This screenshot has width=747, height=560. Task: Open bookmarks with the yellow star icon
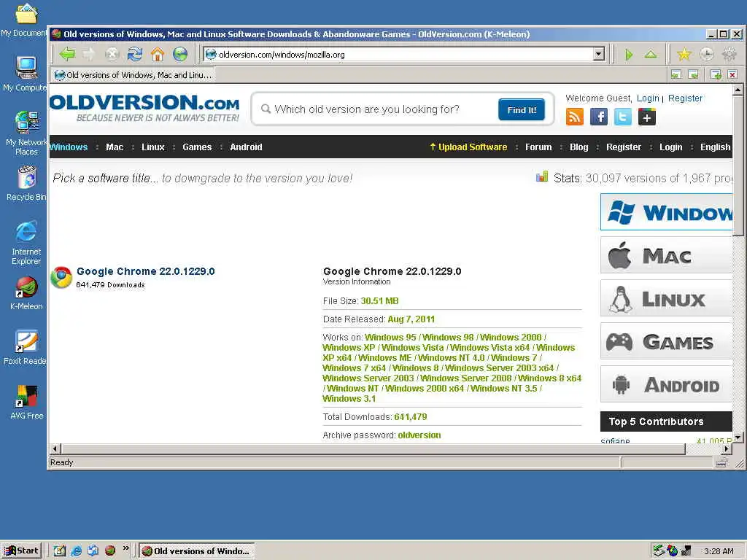[684, 54]
